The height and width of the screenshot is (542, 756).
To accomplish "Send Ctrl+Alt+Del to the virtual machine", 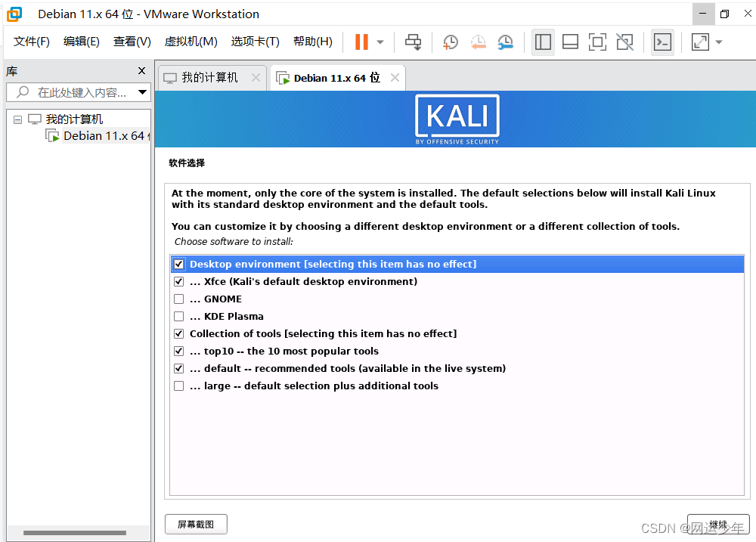I will coord(414,42).
